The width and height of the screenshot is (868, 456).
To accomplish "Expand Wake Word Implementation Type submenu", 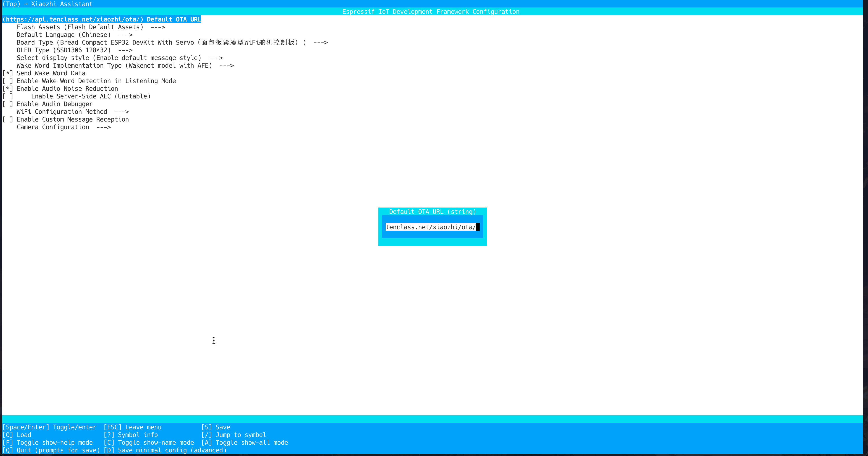I will (115, 65).
